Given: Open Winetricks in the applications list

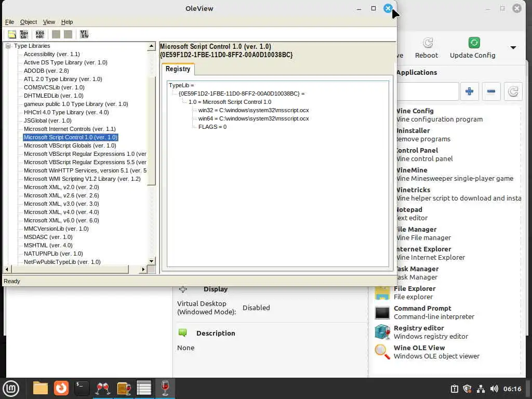Looking at the screenshot, I should tap(459, 194).
